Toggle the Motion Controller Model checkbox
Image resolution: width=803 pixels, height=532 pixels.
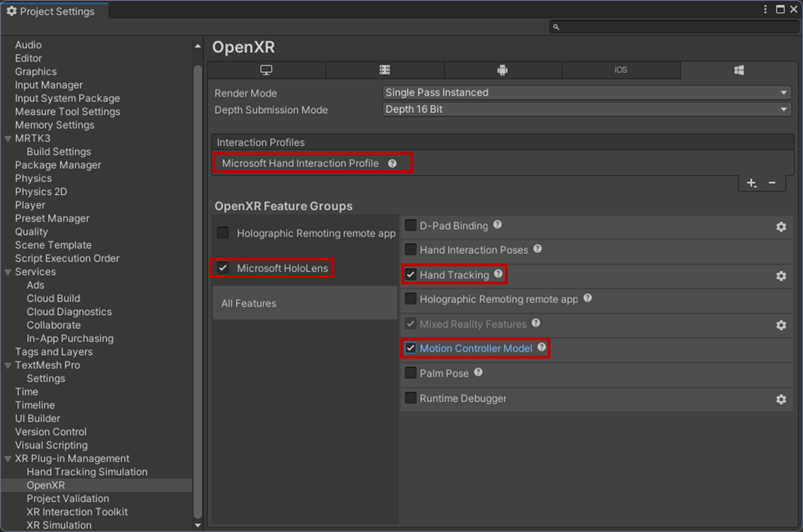point(411,348)
